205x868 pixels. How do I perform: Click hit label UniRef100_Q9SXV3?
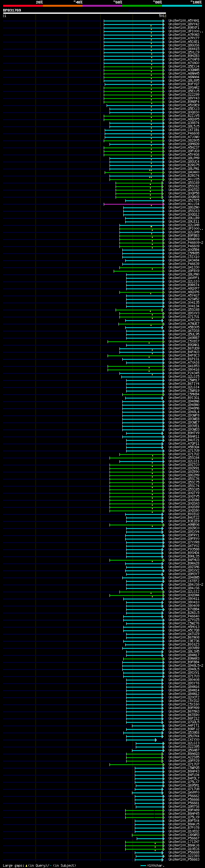point(184,313)
